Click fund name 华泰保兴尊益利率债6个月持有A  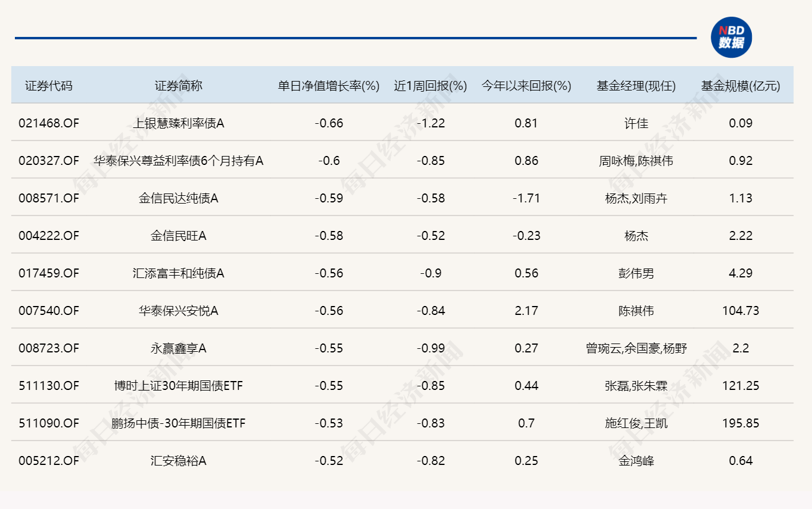pos(179,161)
